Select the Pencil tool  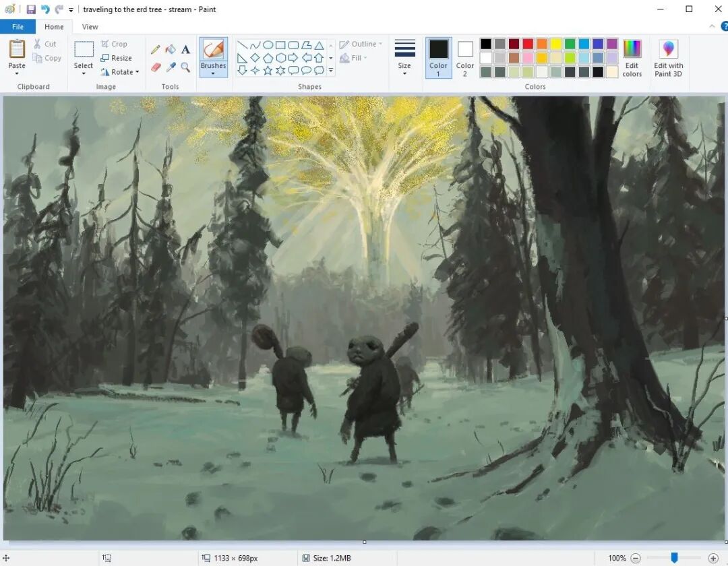tap(156, 49)
